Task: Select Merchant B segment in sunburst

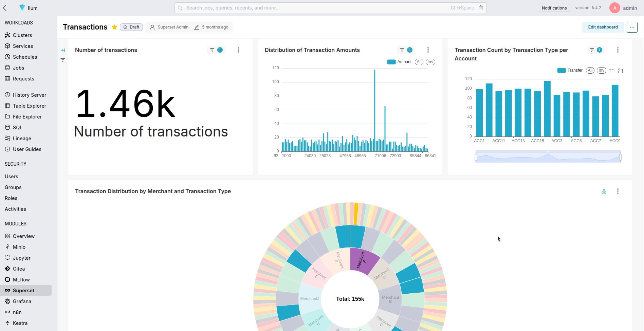Action: (390, 299)
